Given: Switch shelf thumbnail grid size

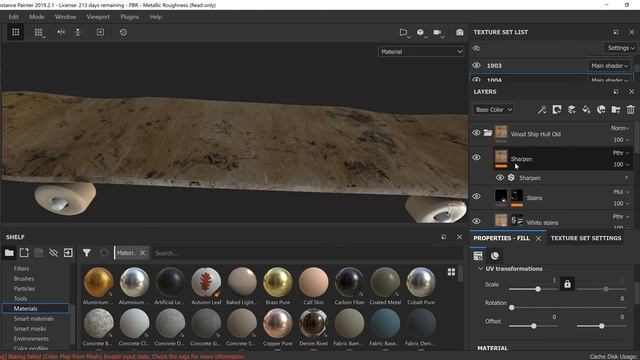Looking at the screenshot, I should [x=451, y=272].
